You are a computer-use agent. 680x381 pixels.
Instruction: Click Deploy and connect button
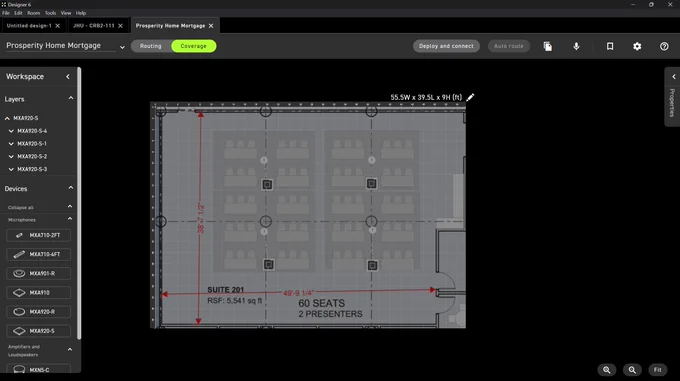click(446, 46)
